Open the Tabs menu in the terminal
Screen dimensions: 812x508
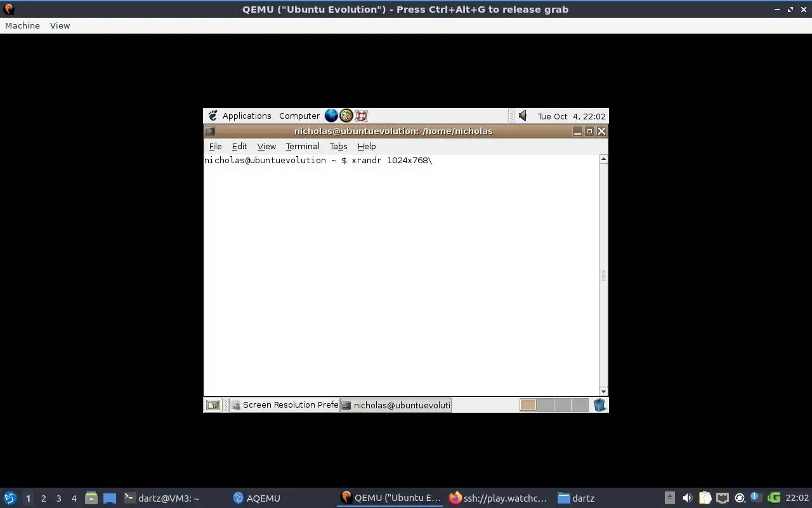coord(338,146)
